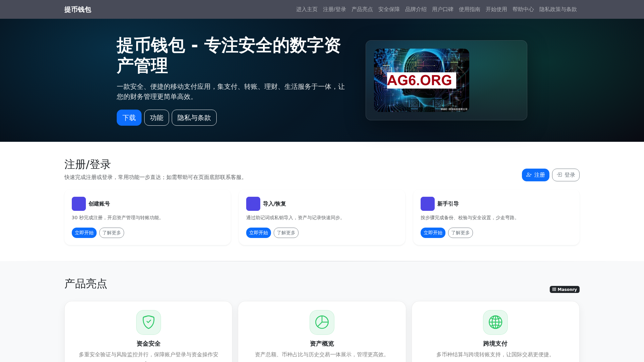The image size is (644, 362).
Task: Click the 资产概览 card title
Action: click(322, 344)
